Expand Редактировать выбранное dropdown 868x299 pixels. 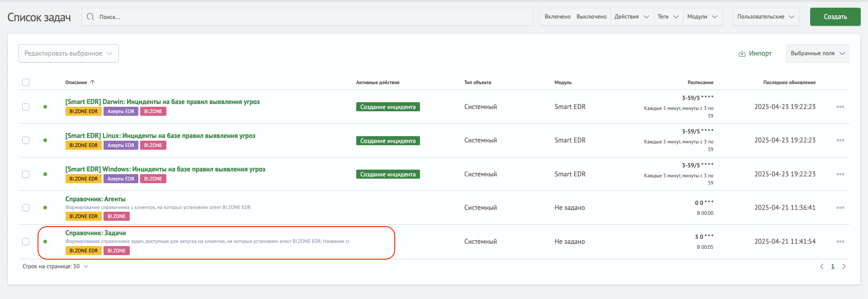(69, 53)
